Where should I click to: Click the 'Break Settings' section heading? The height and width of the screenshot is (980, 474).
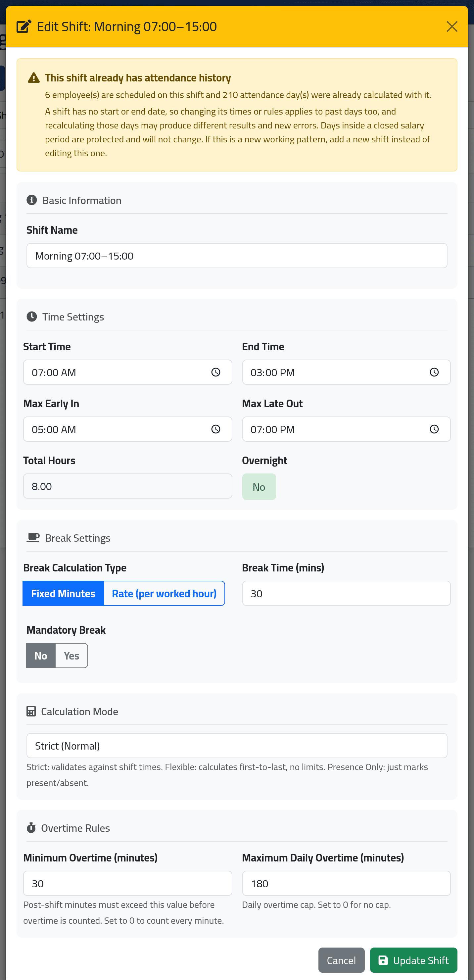(x=77, y=538)
